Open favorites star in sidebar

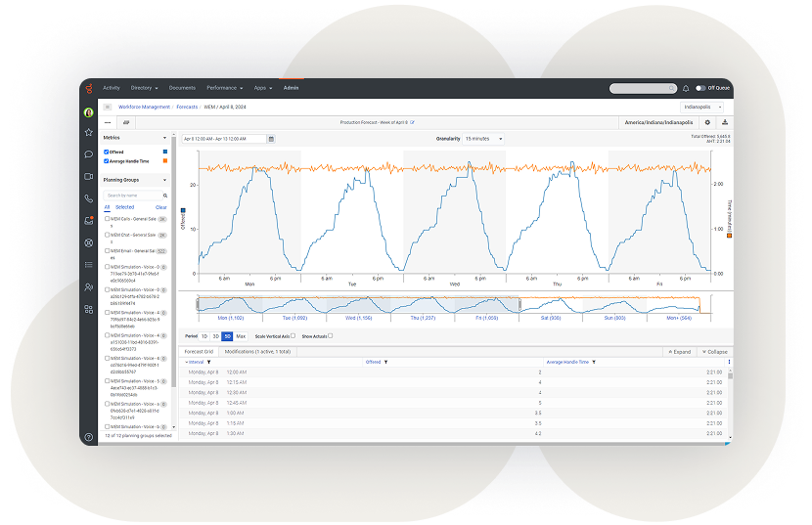click(x=88, y=131)
